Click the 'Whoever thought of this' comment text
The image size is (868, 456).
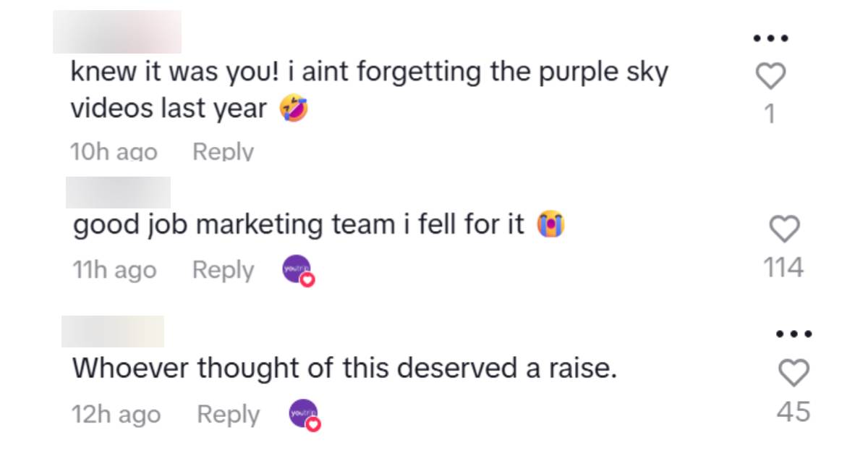[x=344, y=369]
